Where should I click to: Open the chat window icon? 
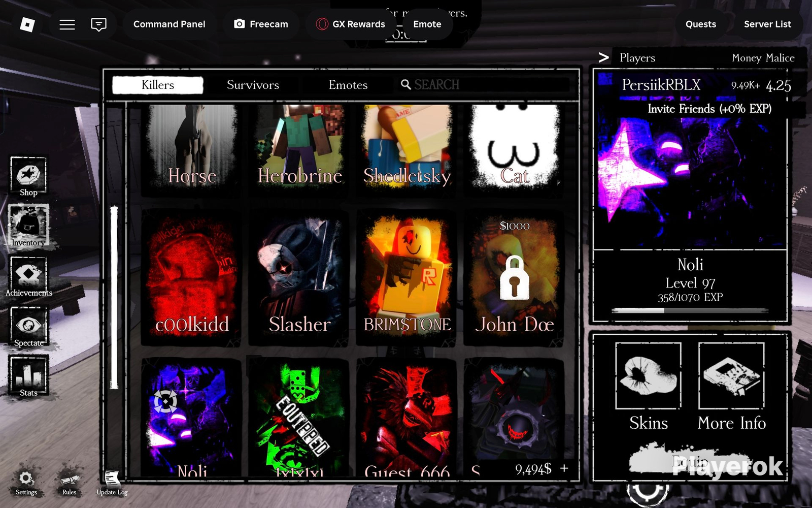(98, 24)
